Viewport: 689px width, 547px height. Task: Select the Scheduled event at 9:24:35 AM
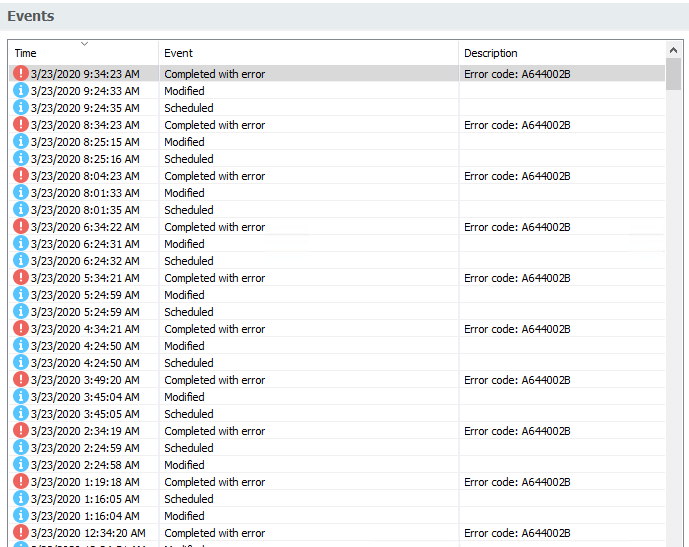189,108
